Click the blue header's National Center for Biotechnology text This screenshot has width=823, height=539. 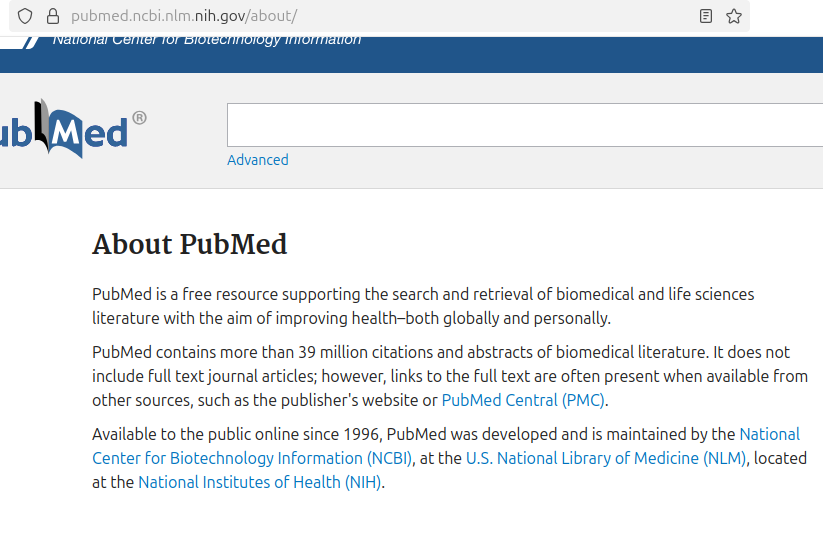[206, 40]
